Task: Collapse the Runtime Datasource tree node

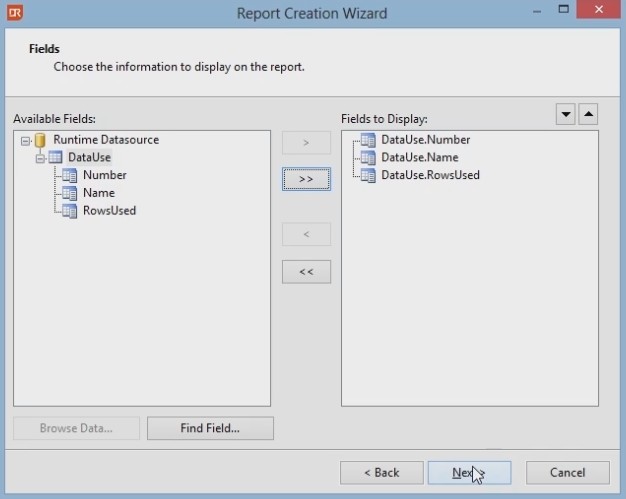Action: coord(25,140)
